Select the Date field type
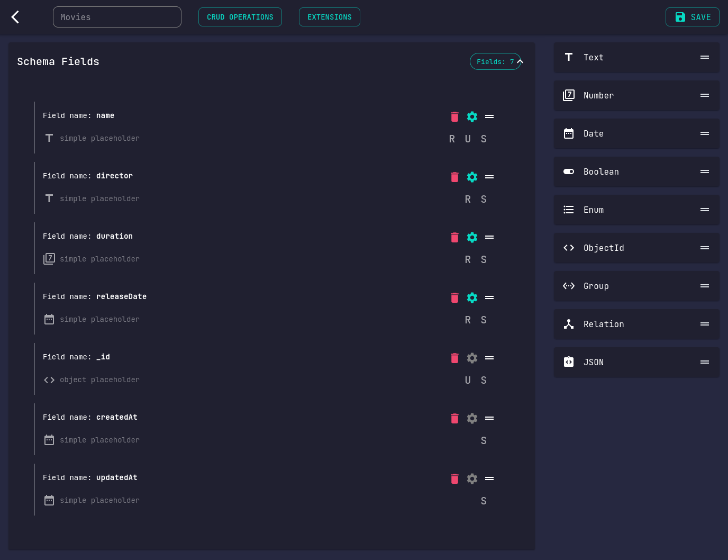This screenshot has width=728, height=560. coord(636,133)
